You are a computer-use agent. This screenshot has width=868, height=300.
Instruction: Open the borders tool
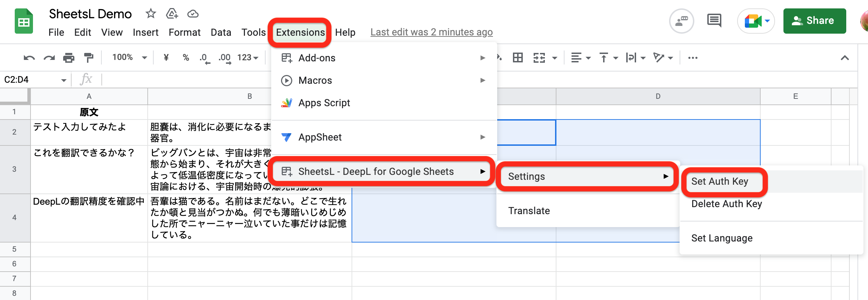[518, 57]
